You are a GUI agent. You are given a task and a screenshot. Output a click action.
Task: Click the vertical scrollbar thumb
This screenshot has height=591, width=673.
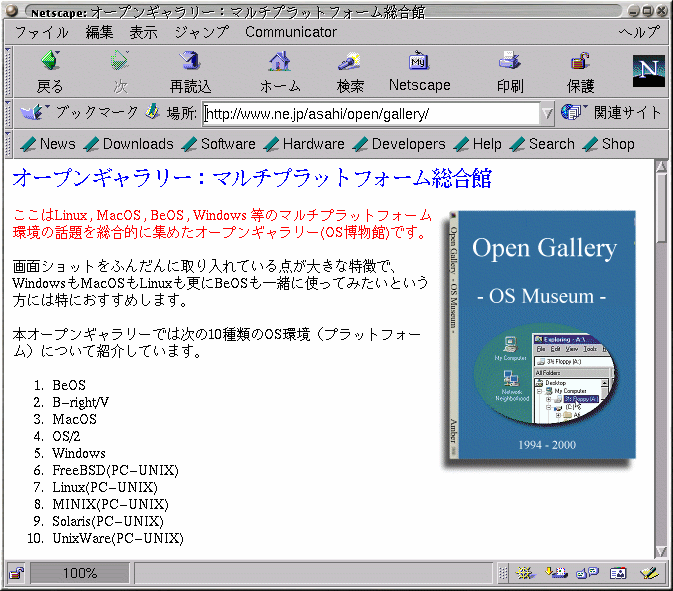point(661,207)
